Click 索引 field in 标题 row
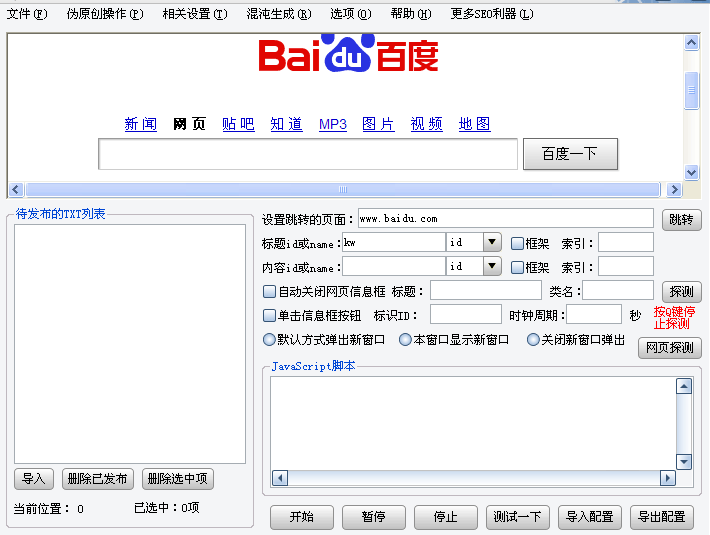Viewport: 710px width, 535px height. 626,243
